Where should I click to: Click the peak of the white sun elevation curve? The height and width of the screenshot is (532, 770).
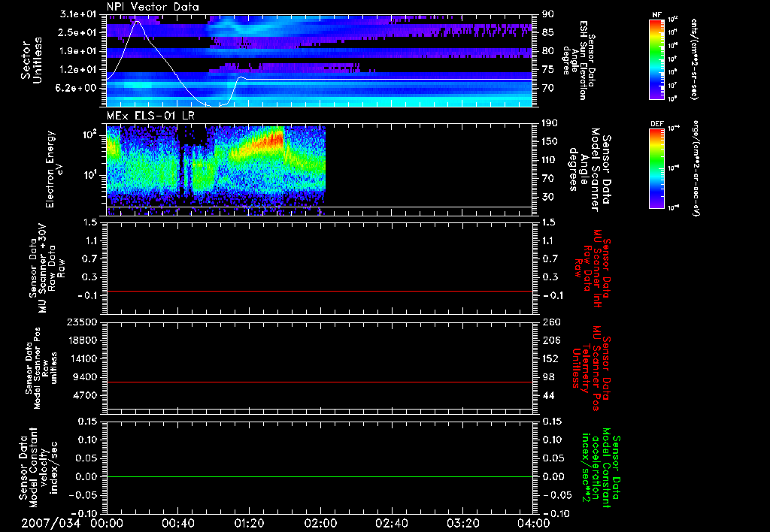(x=138, y=21)
